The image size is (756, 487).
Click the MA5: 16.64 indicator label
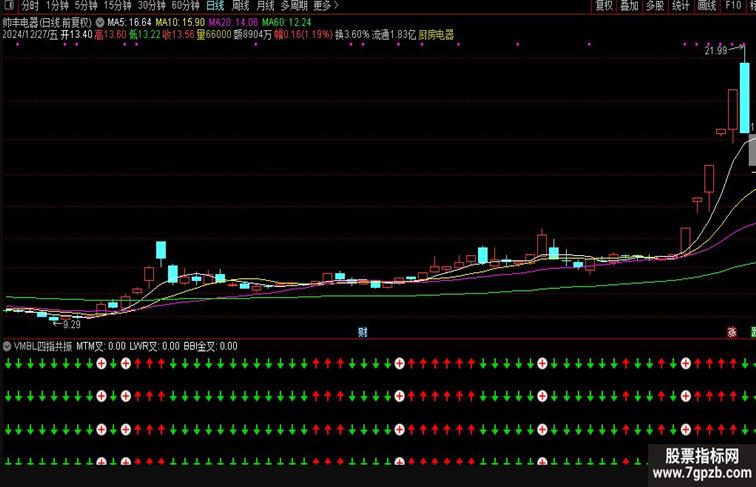pyautogui.click(x=129, y=22)
